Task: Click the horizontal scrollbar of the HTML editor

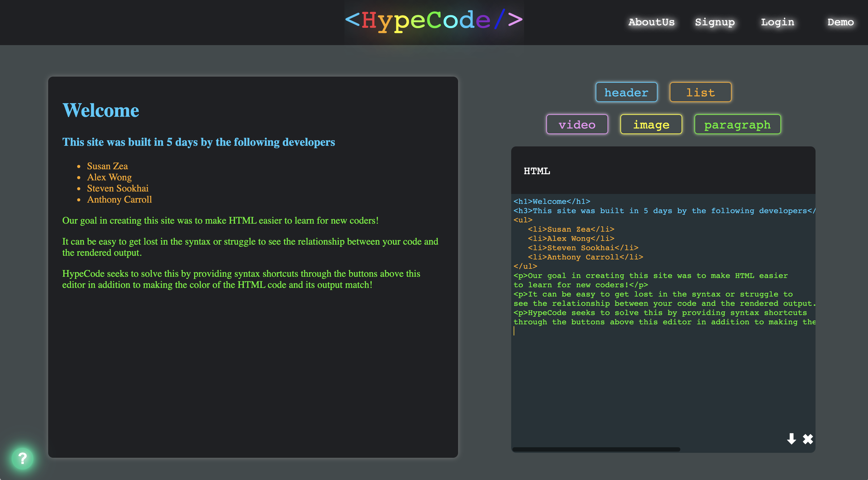Action: (596, 449)
